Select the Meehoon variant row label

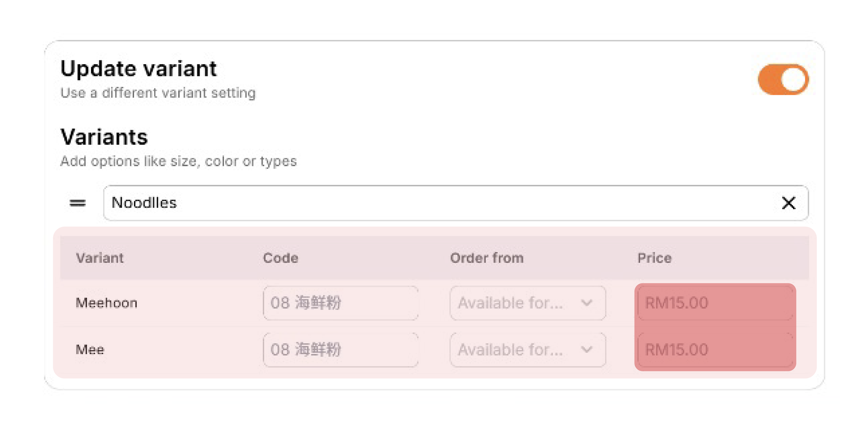(107, 303)
